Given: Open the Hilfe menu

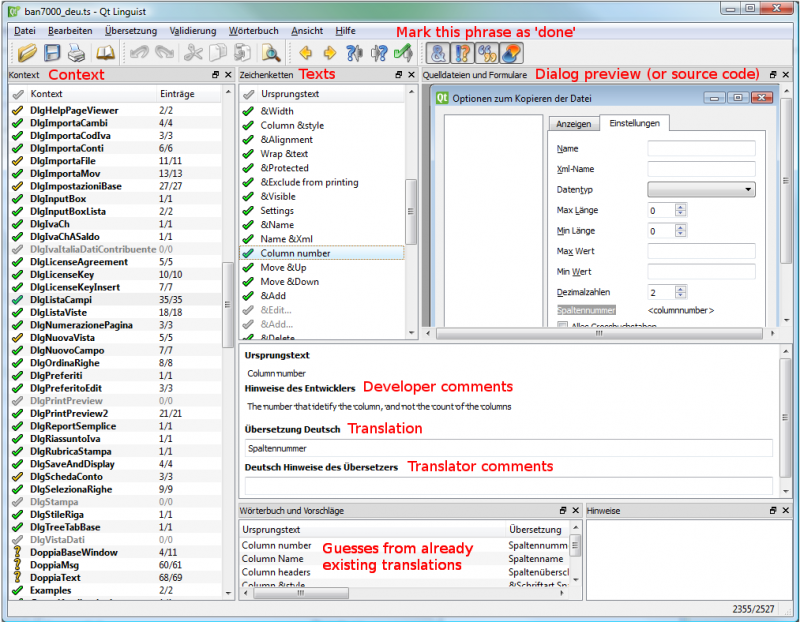Looking at the screenshot, I should 345,31.
